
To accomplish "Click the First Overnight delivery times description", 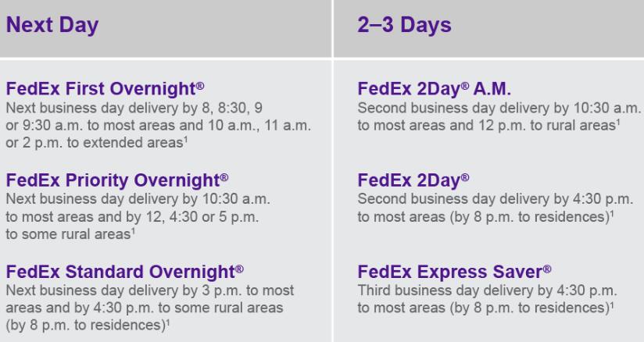I will click(x=158, y=125).
